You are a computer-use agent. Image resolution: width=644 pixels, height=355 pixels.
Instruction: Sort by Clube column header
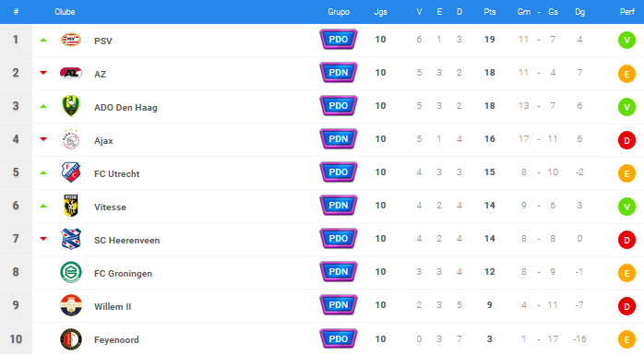click(65, 12)
